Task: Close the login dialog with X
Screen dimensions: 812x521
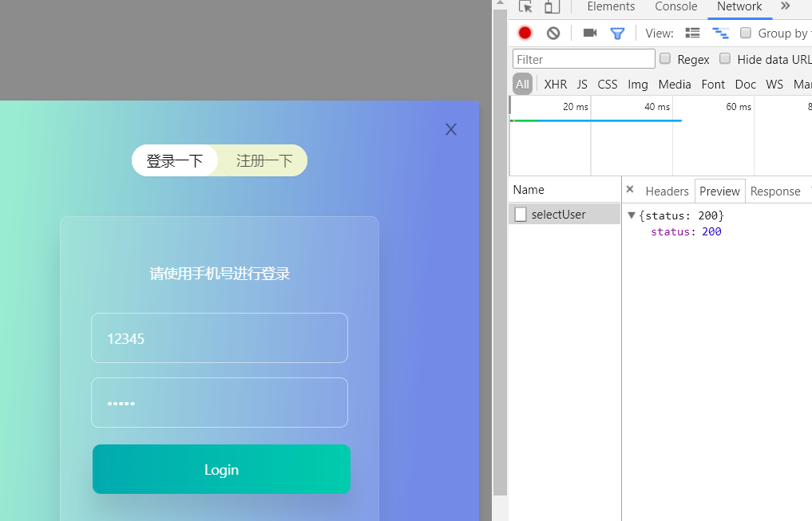Action: (451, 129)
